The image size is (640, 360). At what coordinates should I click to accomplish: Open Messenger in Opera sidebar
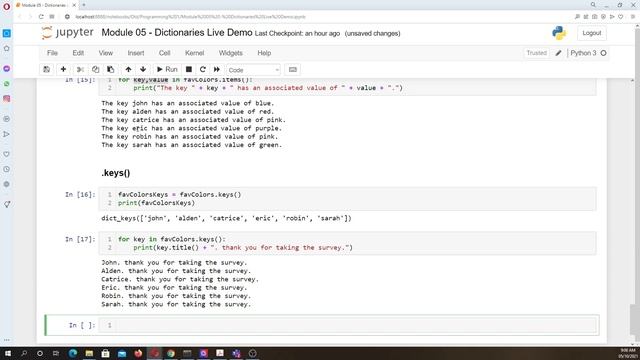click(x=7, y=69)
